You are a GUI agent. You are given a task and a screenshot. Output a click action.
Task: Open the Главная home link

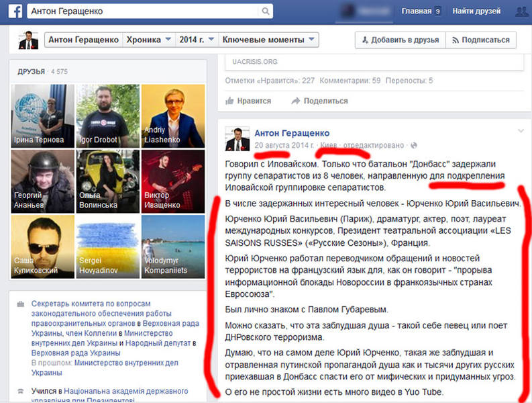(417, 11)
